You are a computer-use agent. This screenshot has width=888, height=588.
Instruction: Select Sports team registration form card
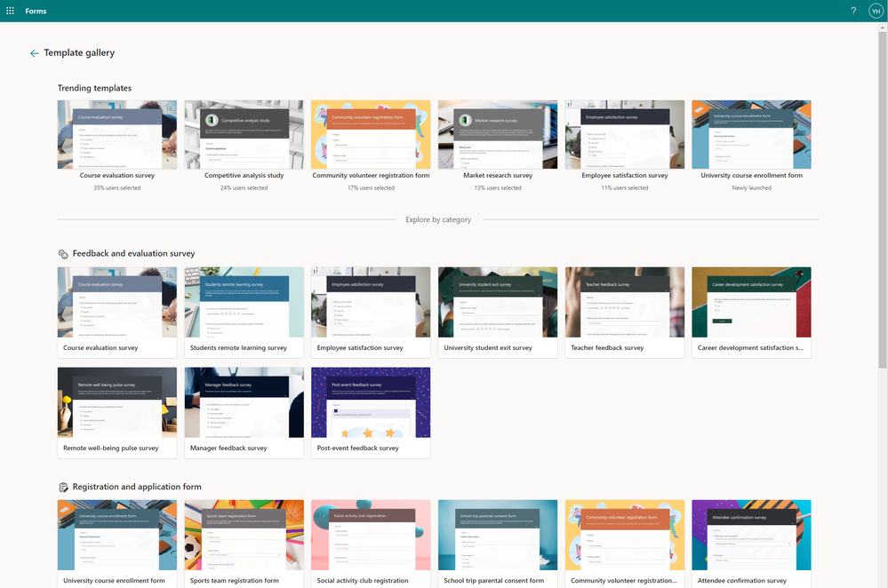[x=244, y=544]
